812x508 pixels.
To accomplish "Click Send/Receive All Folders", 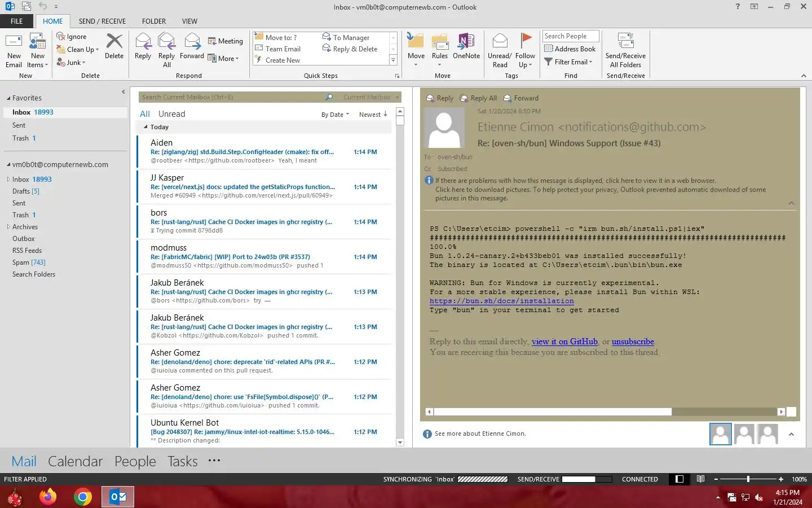I will point(625,51).
